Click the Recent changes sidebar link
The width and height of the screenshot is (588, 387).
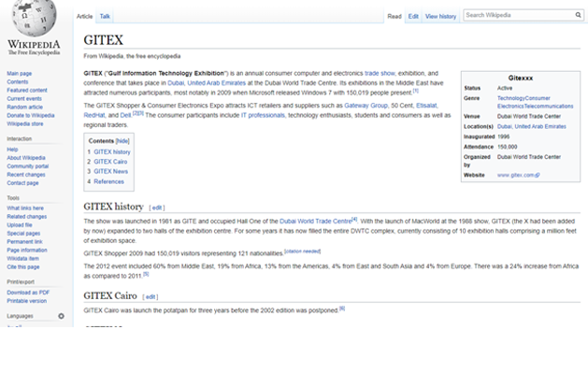point(26,174)
